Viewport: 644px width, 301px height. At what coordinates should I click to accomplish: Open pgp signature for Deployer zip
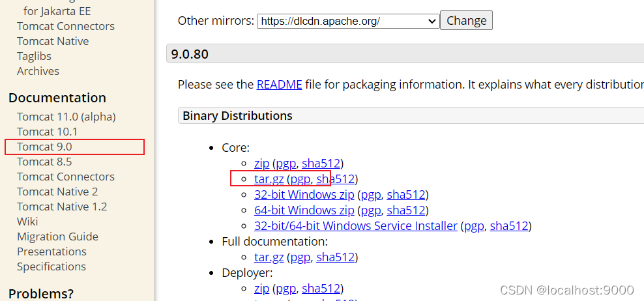[286, 289]
